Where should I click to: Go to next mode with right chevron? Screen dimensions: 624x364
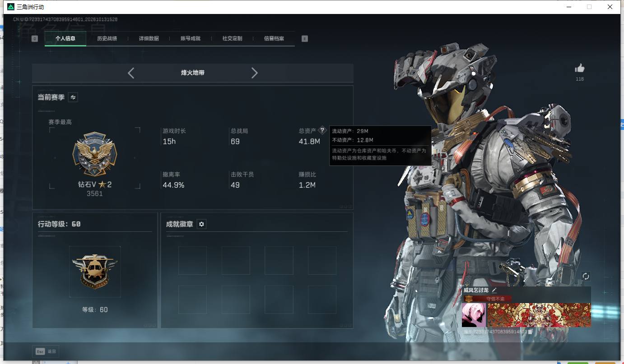coord(254,73)
